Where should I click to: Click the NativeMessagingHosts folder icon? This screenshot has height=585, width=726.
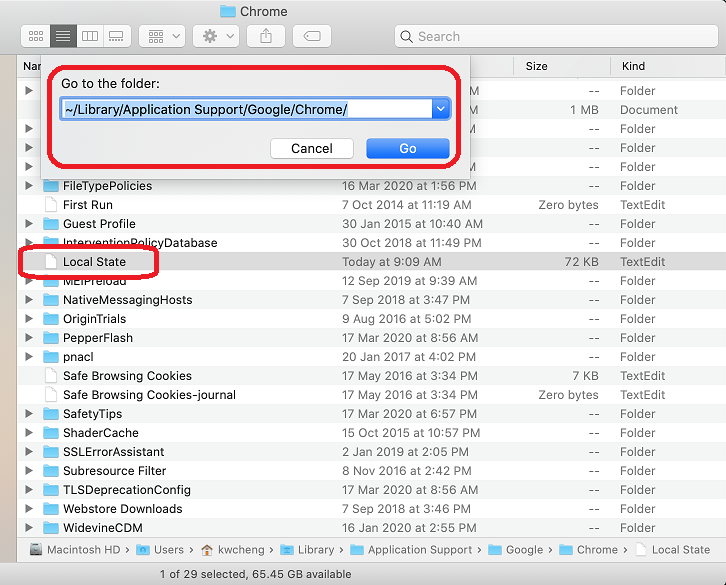(50, 300)
